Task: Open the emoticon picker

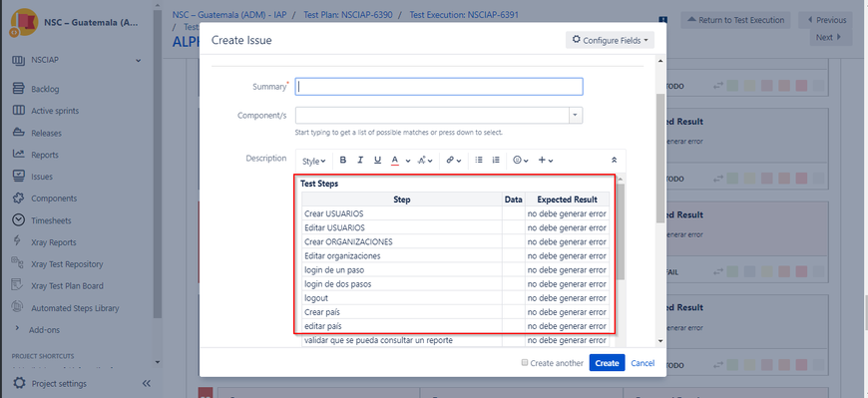Action: pos(521,160)
